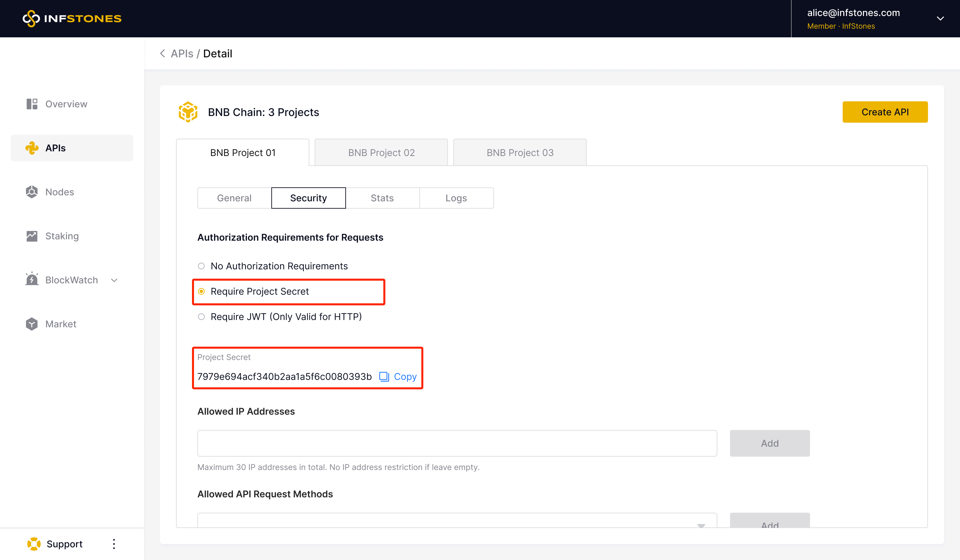The image size is (960, 560).
Task: Click the Member · InfStones label
Action: [841, 26]
